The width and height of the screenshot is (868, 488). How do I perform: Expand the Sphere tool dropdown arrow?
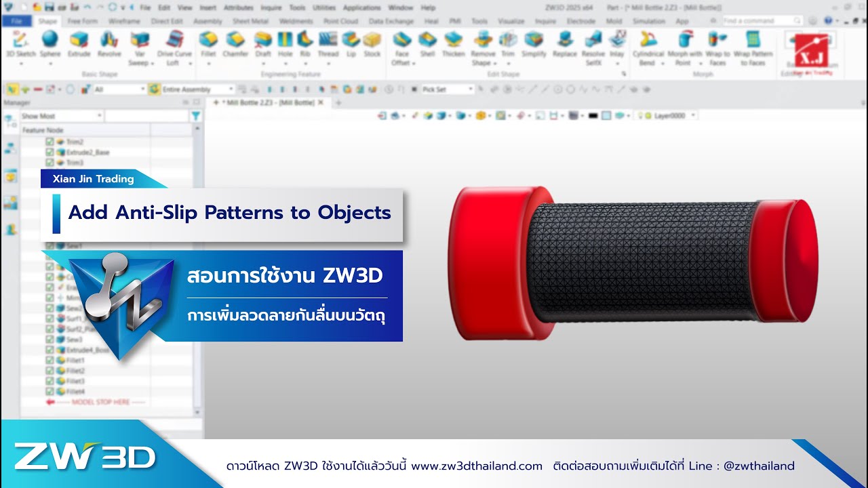point(50,64)
